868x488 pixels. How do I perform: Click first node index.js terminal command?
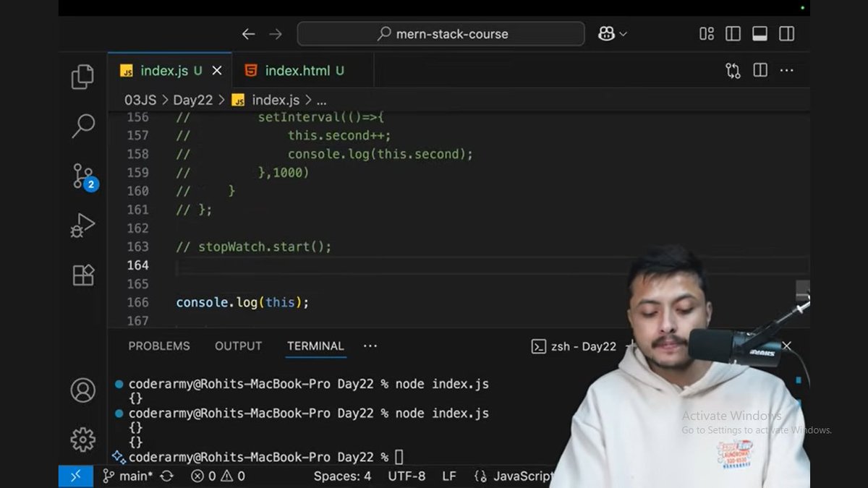tap(442, 384)
